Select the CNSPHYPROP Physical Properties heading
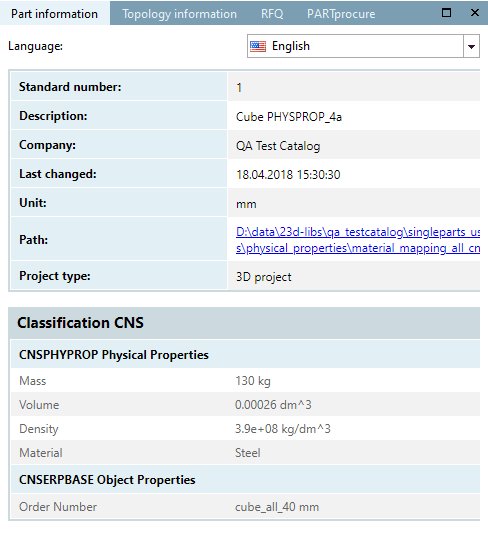The image size is (488, 537). pyautogui.click(x=114, y=355)
